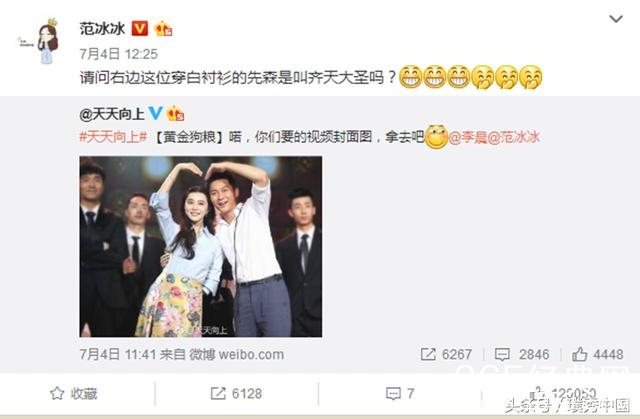Open the @李晨 mention link

(x=467, y=137)
